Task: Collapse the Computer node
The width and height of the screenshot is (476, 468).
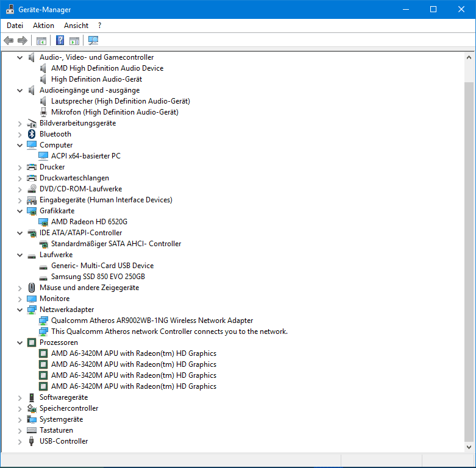Action: coord(20,145)
